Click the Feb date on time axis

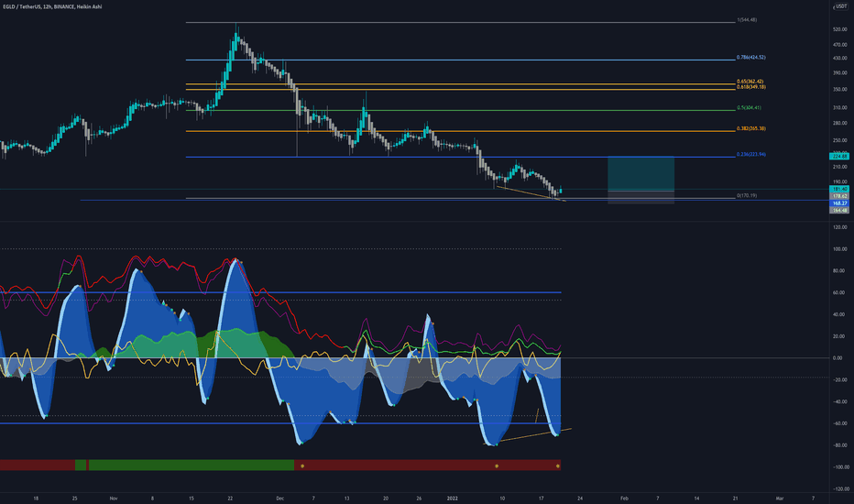coord(624,498)
